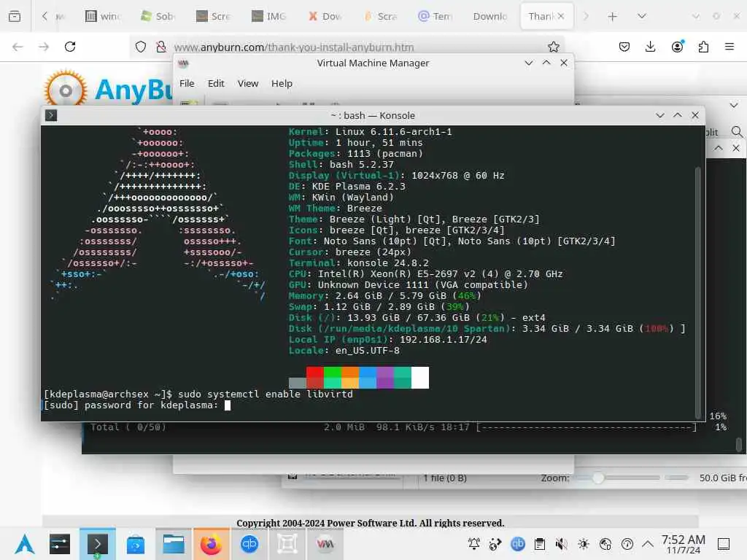The height and width of the screenshot is (560, 747).
Task: Switch to the 'Sob' Firefox tab
Action: pyautogui.click(x=158, y=16)
